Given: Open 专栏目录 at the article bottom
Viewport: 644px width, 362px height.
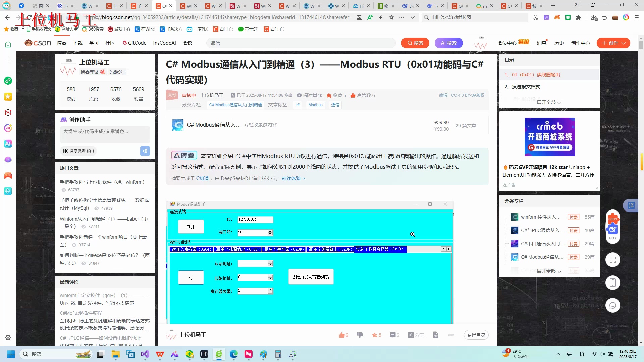Looking at the screenshot, I should click(x=476, y=335).
